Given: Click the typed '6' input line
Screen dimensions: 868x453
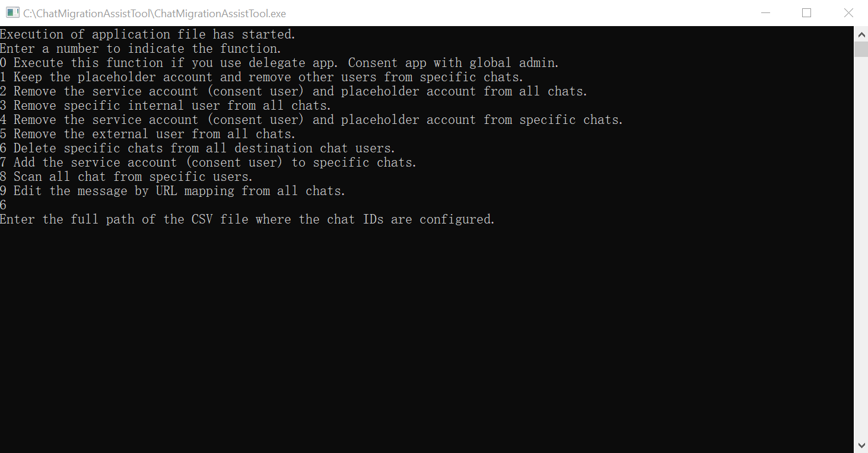Looking at the screenshot, I should [4, 205].
